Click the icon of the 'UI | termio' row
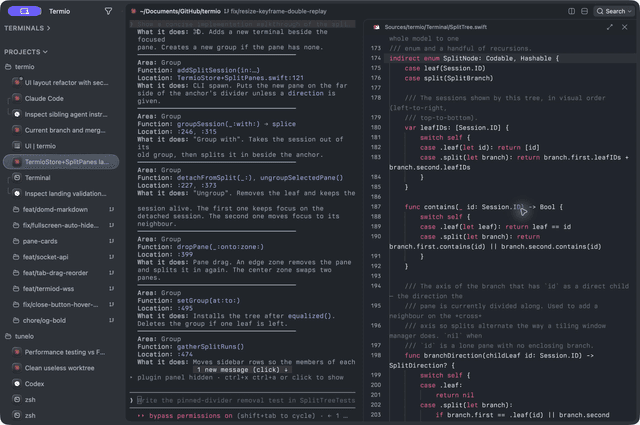This screenshot has width=640, height=425. [x=17, y=146]
